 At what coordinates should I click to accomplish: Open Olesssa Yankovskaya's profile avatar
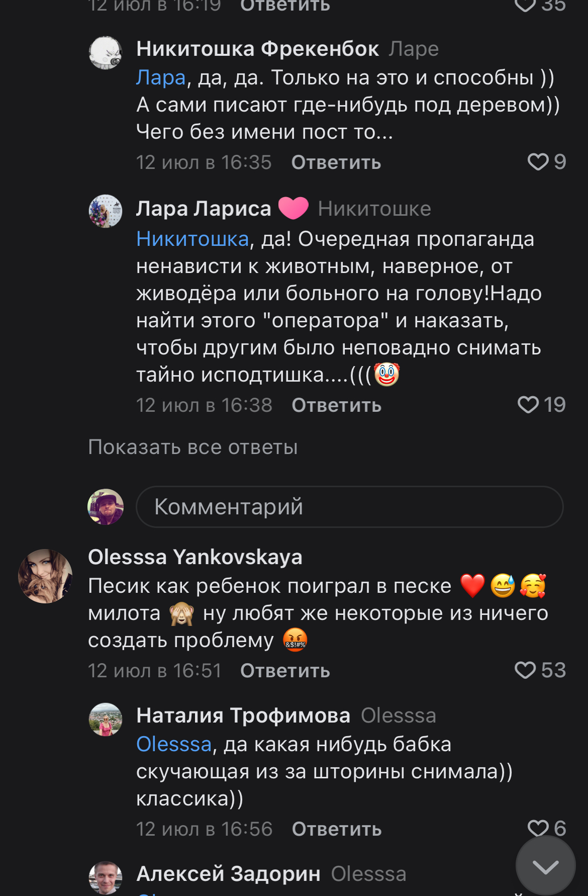pos(45,576)
